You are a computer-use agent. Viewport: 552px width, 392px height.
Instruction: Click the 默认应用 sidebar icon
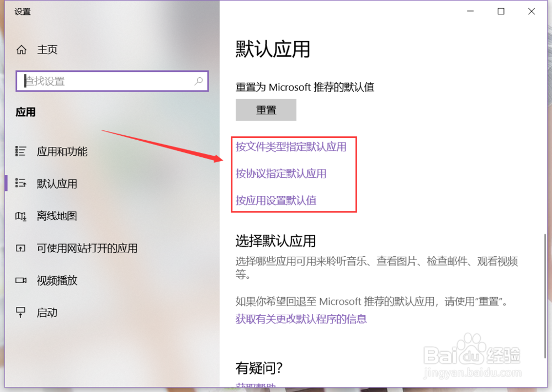(21, 183)
